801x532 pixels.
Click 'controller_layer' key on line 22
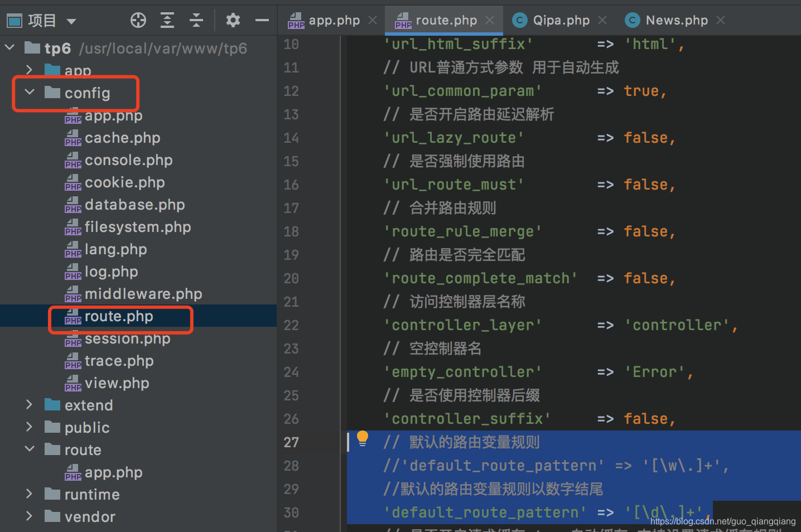click(x=462, y=325)
